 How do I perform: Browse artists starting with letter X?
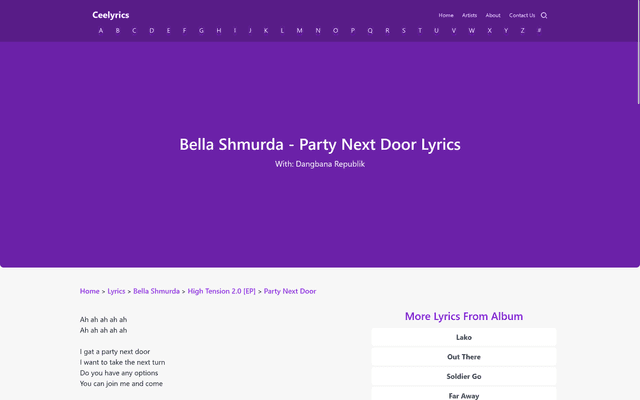(489, 31)
